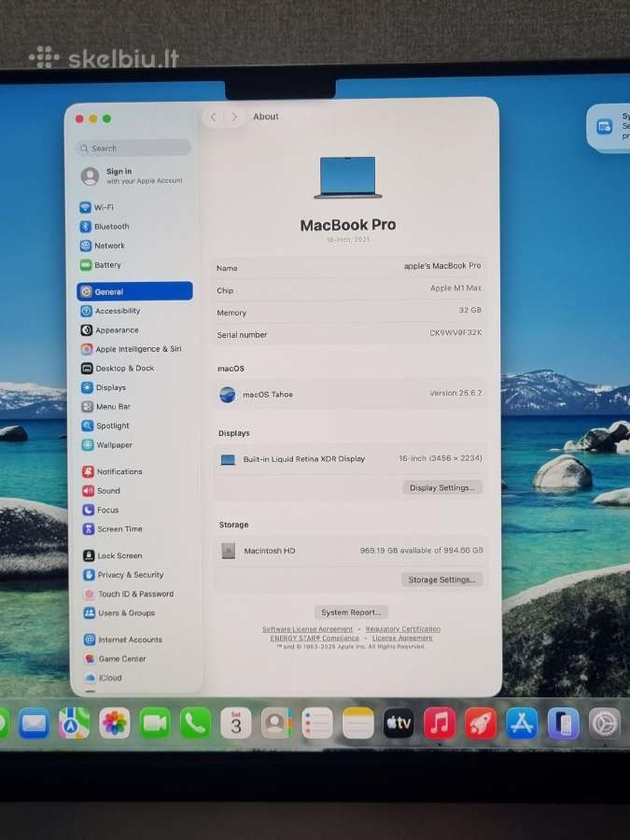Screen dimensions: 630x840
Task: Open Notifications settings
Action: coord(113,471)
